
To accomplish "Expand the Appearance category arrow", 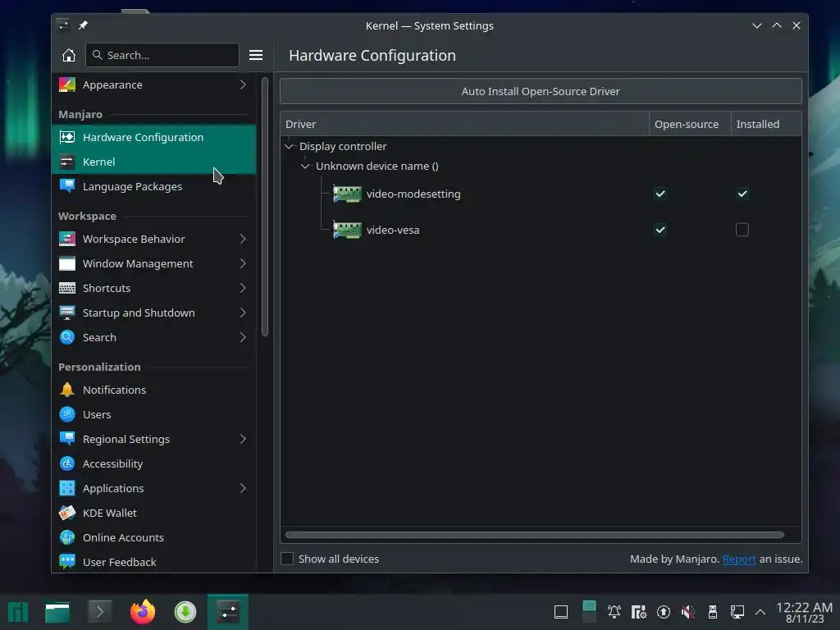I will point(243,84).
